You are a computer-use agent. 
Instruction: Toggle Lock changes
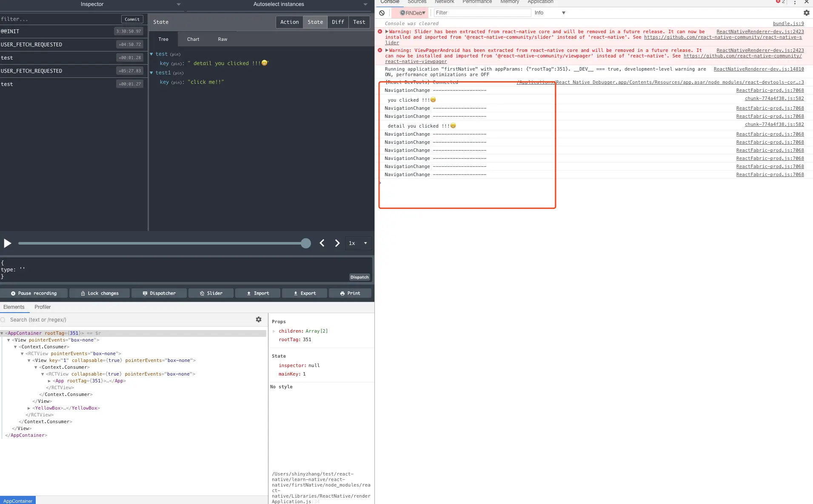point(100,293)
